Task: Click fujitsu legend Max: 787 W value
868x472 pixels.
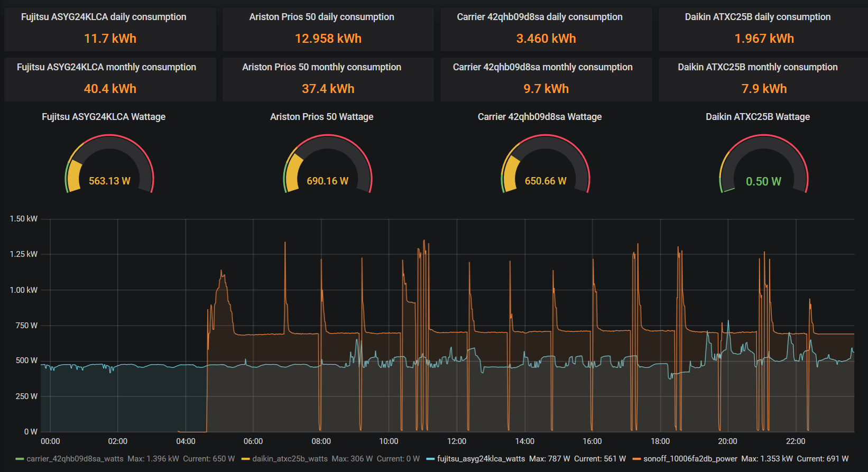Action: pyautogui.click(x=550, y=459)
